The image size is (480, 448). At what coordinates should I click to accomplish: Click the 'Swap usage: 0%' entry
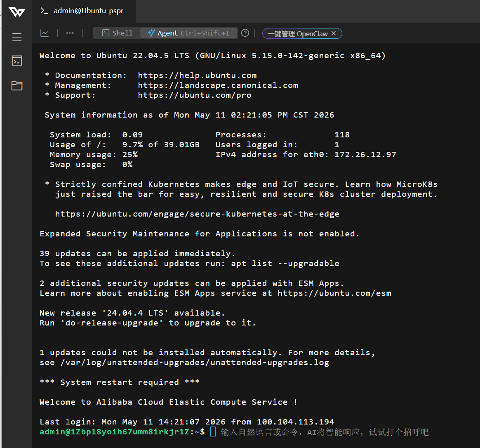[91, 165]
